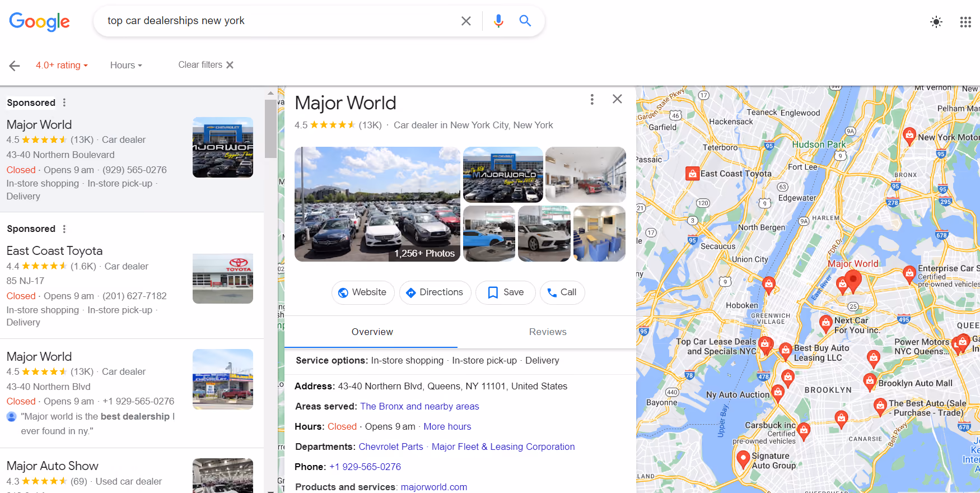Clear filters

tap(206, 65)
